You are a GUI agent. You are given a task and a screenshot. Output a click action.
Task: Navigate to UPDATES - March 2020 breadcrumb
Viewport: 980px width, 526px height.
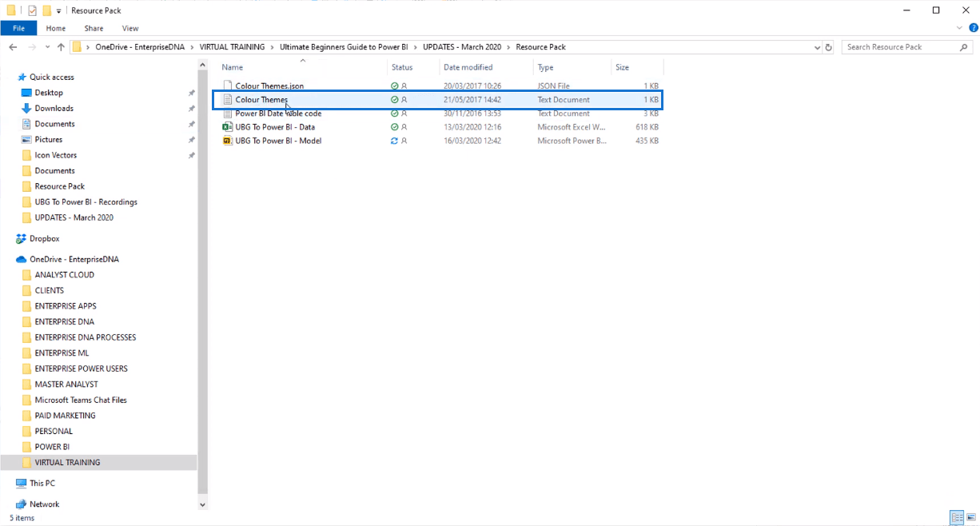coord(463,47)
